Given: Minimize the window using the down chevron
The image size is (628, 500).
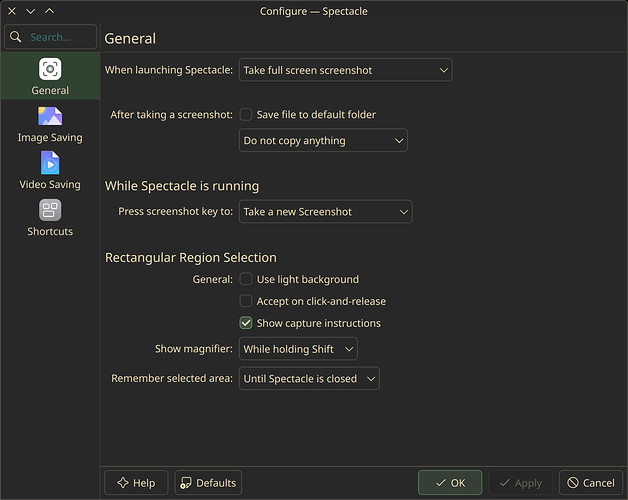Looking at the screenshot, I should point(30,11).
